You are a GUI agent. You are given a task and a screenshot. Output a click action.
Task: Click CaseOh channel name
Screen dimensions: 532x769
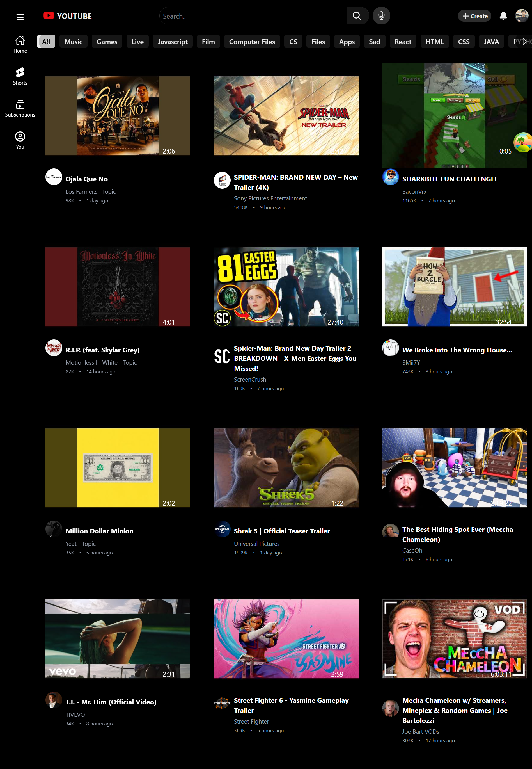coord(412,550)
